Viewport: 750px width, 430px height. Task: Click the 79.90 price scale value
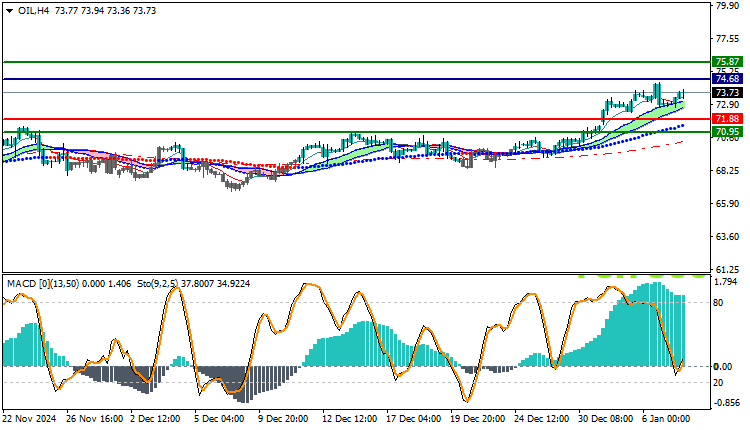(727, 6)
